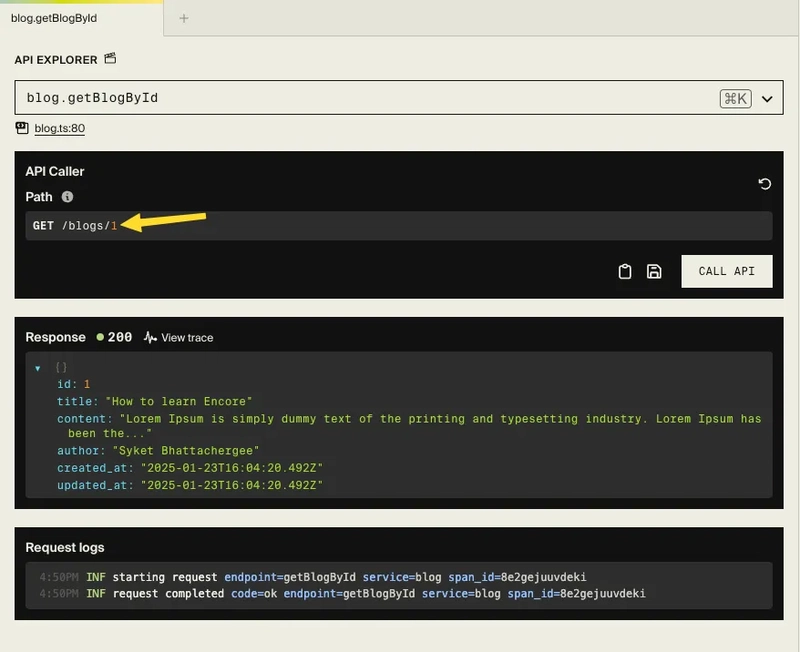800x652 pixels.
Task: Click the API Caller heading
Action: click(x=55, y=171)
